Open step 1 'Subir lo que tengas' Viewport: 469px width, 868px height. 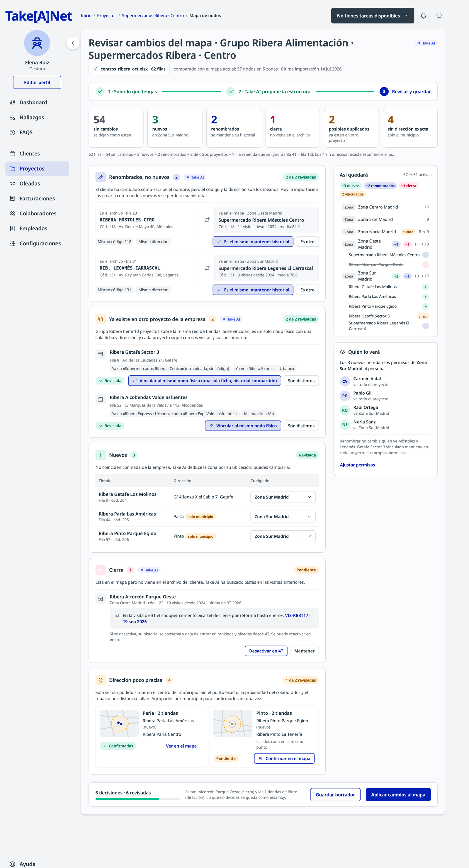[x=126, y=92]
